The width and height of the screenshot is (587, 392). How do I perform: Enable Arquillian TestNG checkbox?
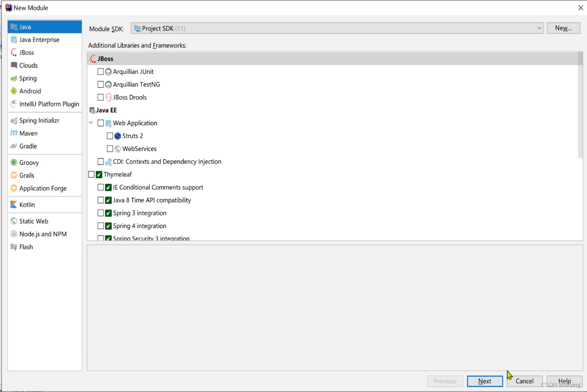point(100,84)
